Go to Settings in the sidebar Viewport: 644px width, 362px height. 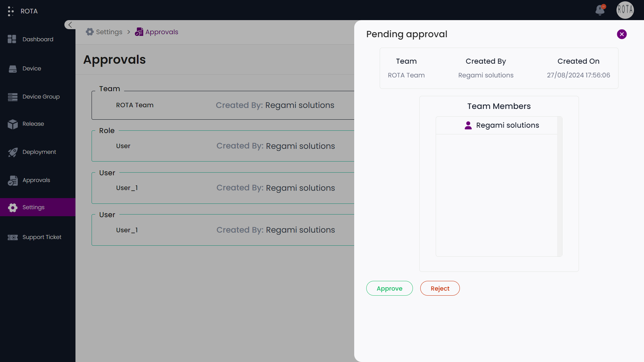[33, 207]
